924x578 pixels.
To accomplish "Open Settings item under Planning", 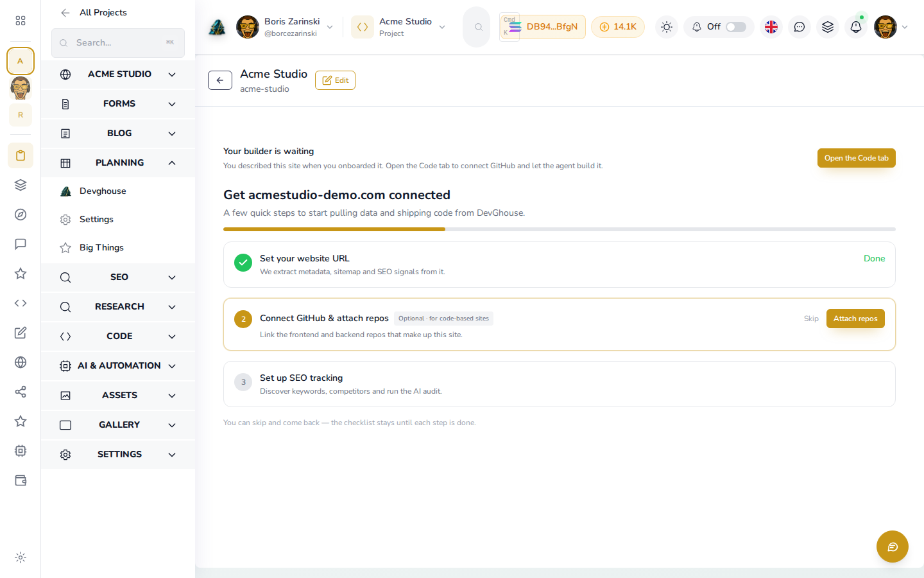I will click(x=118, y=220).
